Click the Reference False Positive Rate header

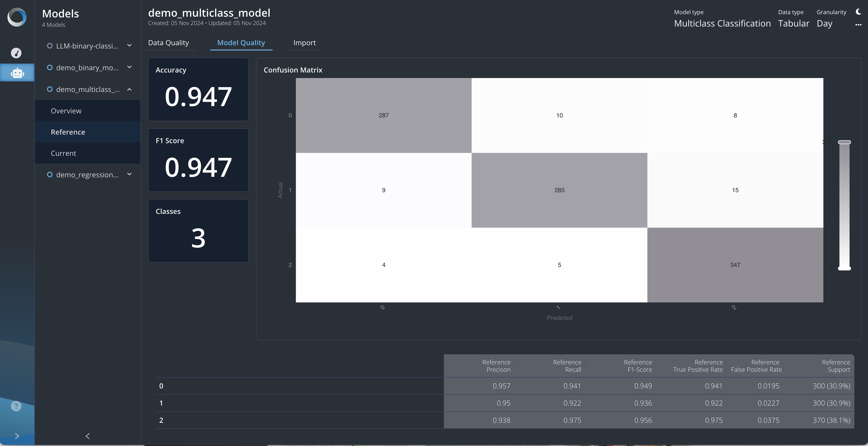pyautogui.click(x=757, y=366)
